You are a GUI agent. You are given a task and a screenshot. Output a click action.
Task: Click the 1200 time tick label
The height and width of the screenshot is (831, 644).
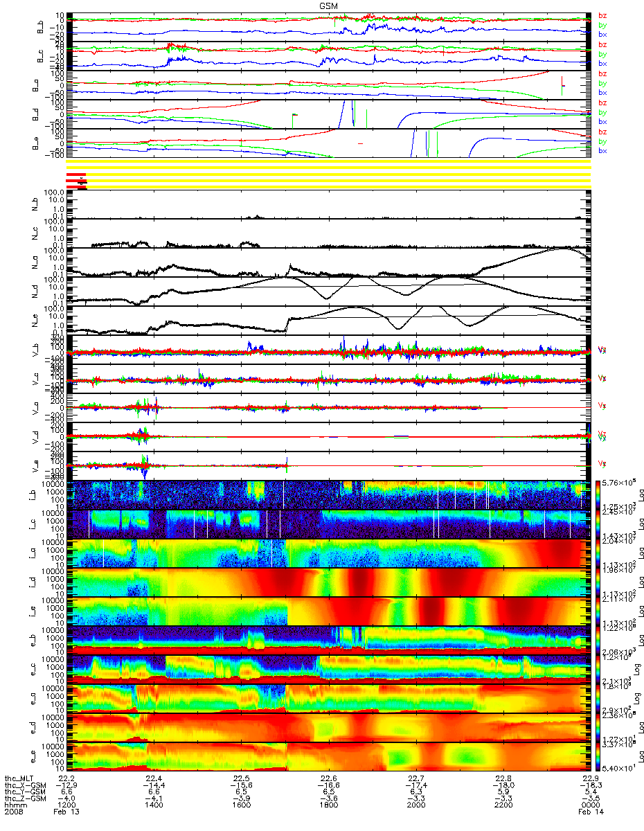pos(66,806)
